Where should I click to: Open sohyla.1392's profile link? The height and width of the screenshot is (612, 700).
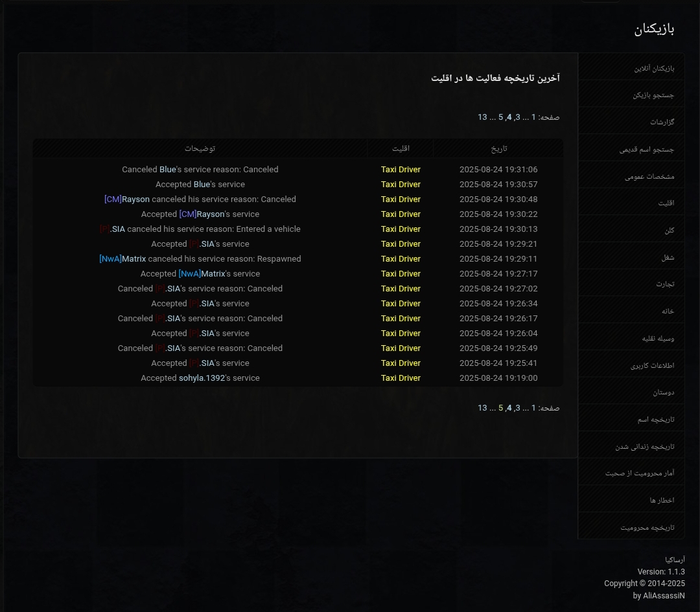tap(202, 378)
